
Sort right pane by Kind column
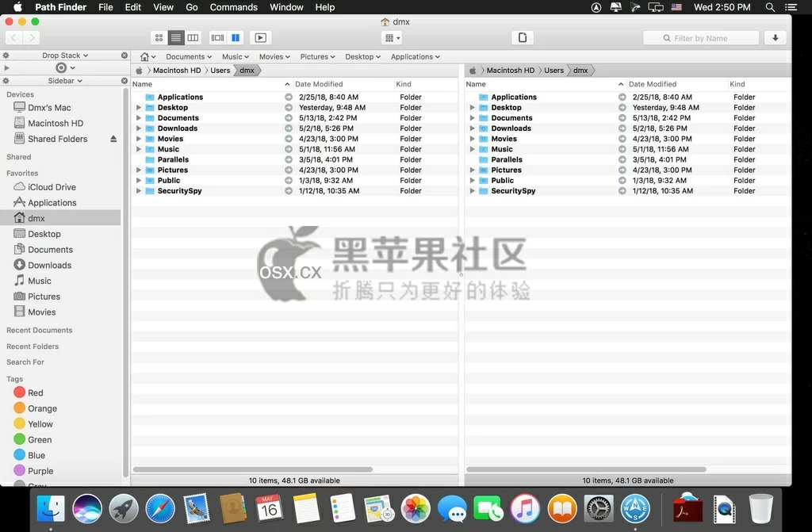click(x=737, y=84)
